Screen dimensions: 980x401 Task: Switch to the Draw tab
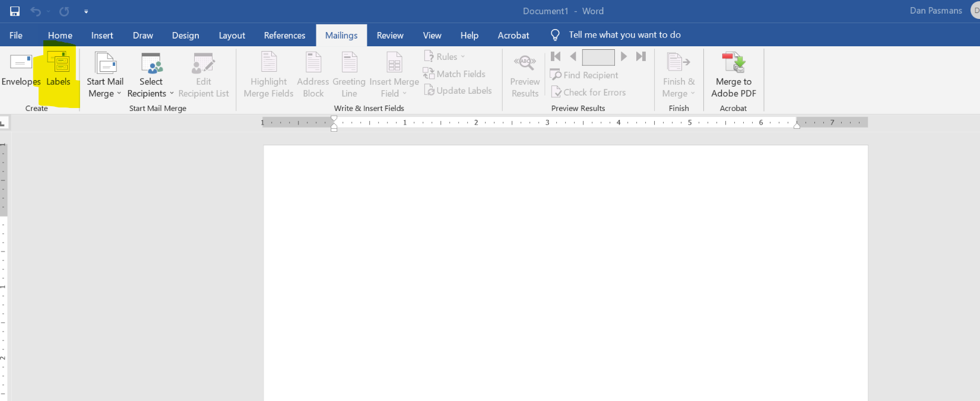point(143,36)
